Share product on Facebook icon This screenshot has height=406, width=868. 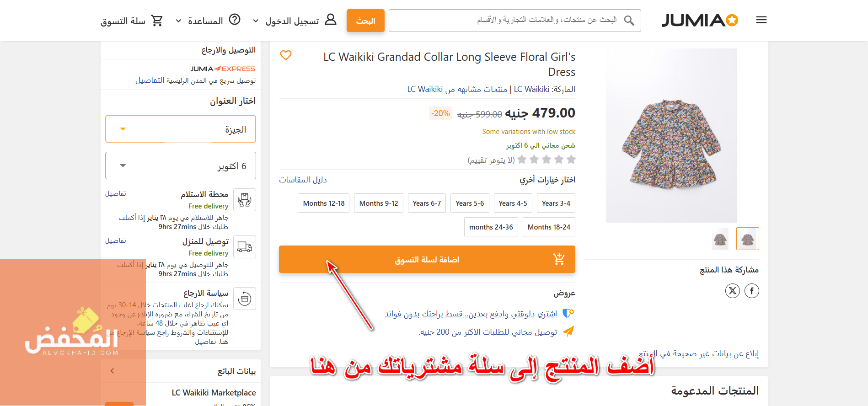[x=751, y=291]
